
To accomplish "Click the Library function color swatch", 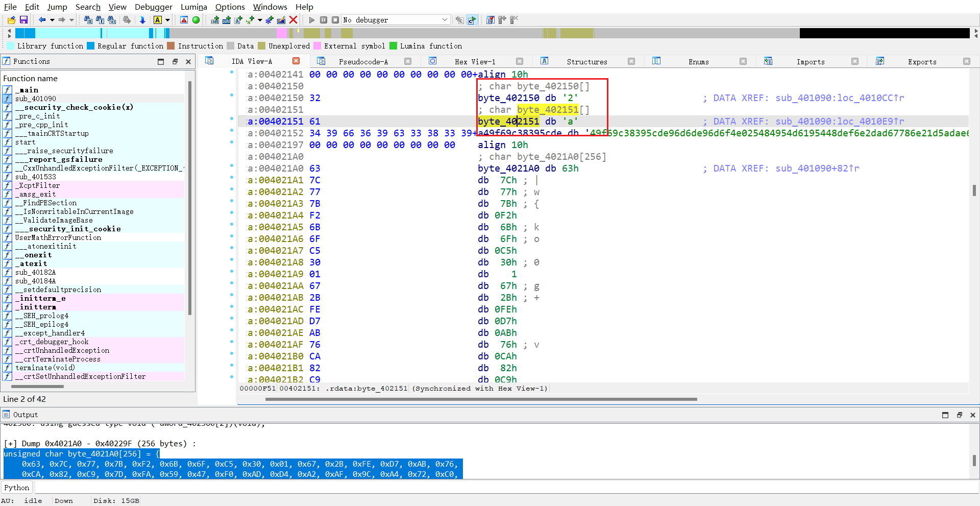I will pos(10,46).
